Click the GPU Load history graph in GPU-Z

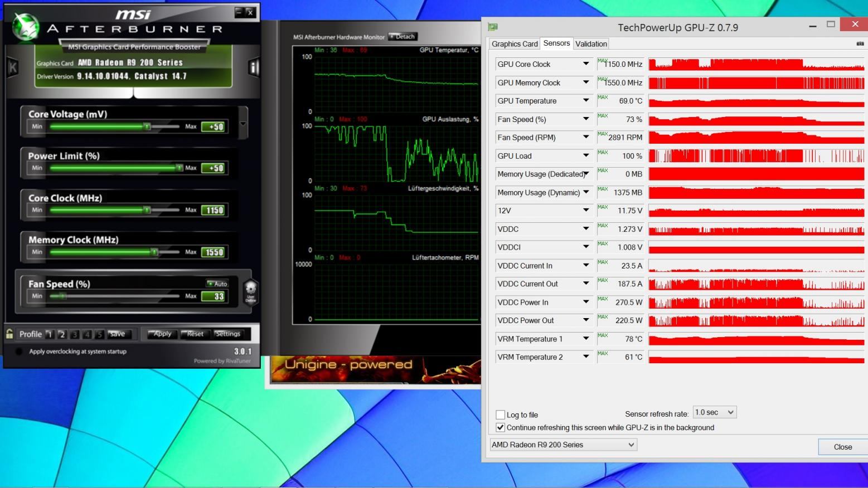point(757,156)
